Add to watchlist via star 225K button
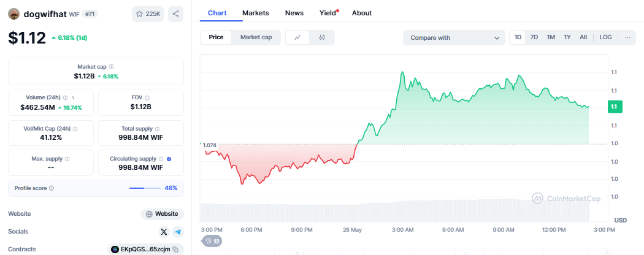 (148, 14)
